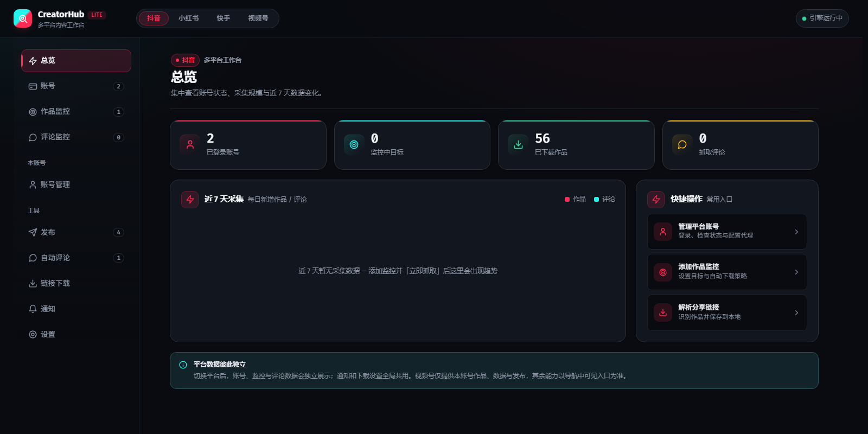Click the count badge 2 beside 账号
This screenshot has height=434, width=868.
point(118,87)
